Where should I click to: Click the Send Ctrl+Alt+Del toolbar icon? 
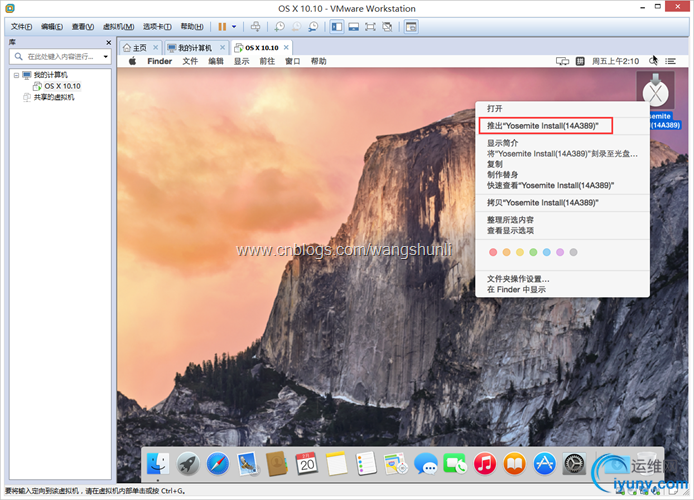point(255,27)
